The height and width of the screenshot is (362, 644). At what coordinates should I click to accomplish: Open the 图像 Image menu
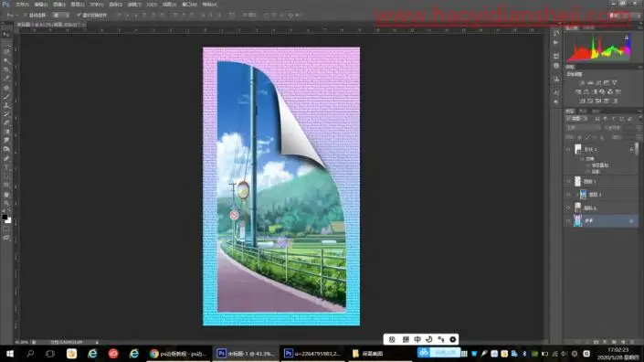[59, 5]
